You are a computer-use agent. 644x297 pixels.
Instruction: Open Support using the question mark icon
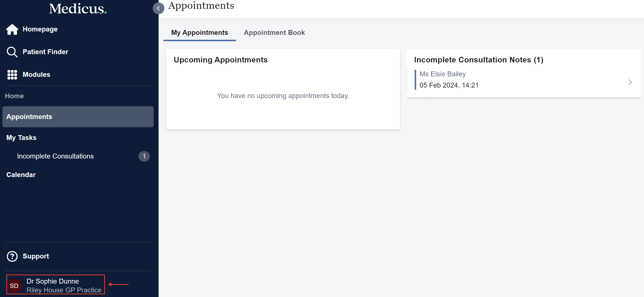click(12, 256)
